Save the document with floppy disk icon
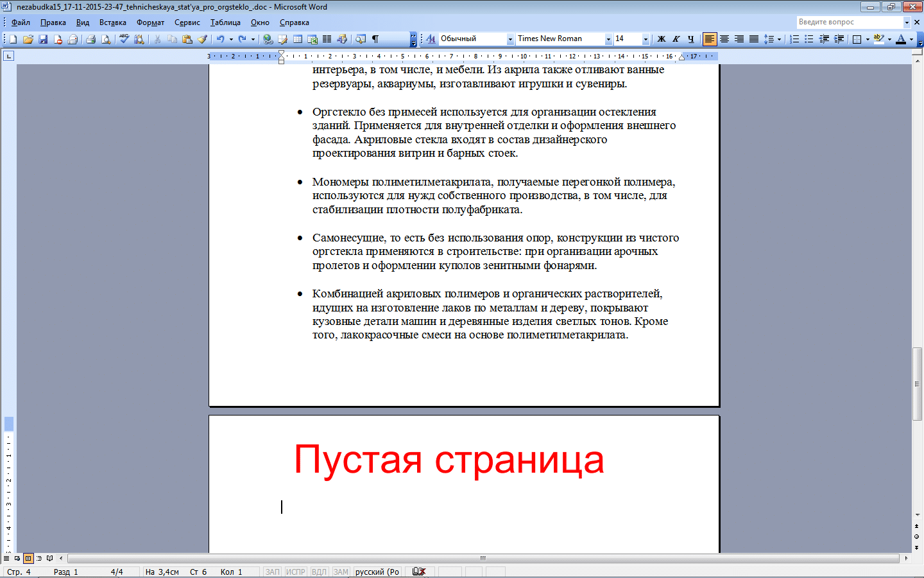This screenshot has height=578, width=924. pyautogui.click(x=43, y=39)
